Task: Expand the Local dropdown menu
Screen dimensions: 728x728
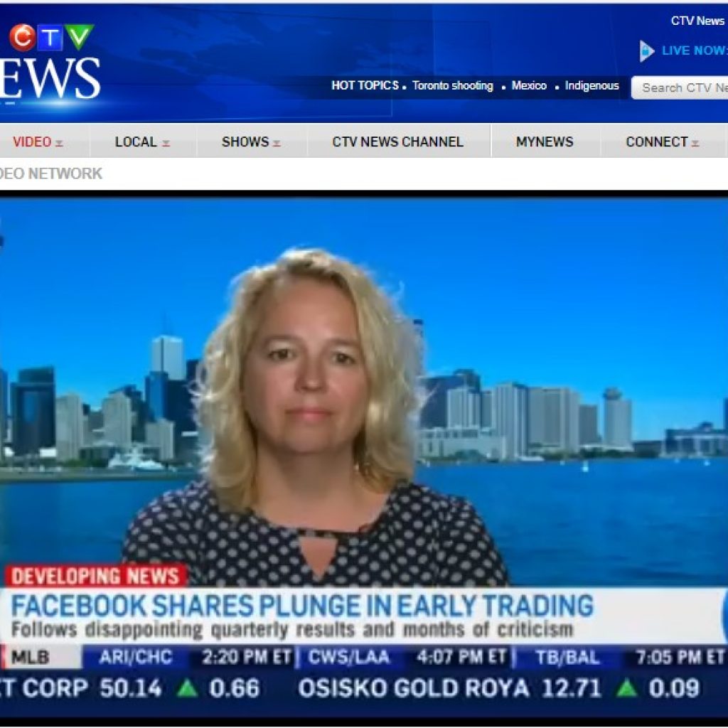Action: tap(142, 141)
